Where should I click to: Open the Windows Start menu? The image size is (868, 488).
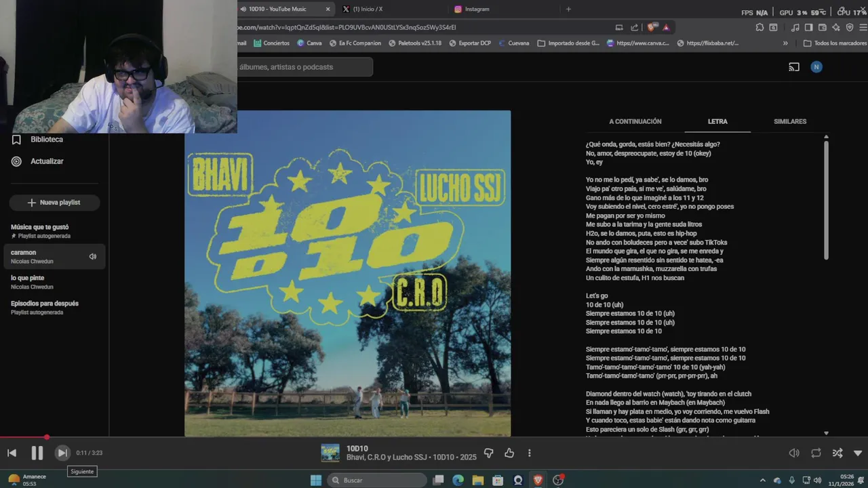[x=316, y=480]
